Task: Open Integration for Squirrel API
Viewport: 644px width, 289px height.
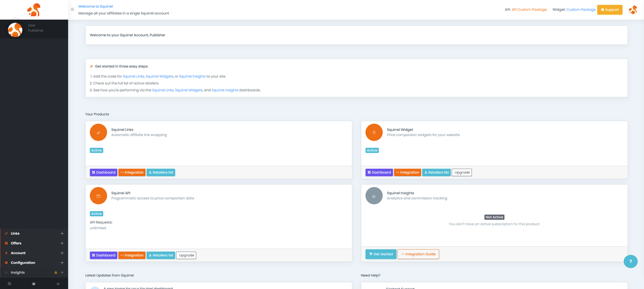Action: [132, 255]
